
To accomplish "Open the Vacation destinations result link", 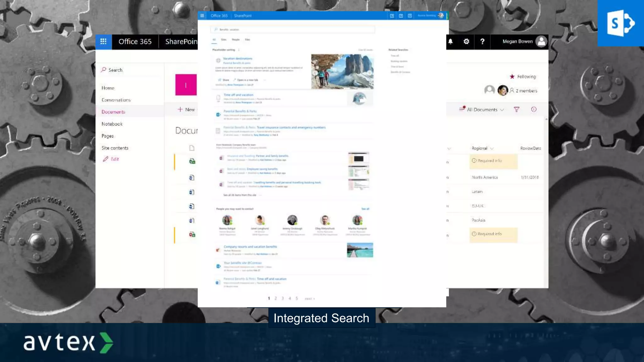I will 238,58.
